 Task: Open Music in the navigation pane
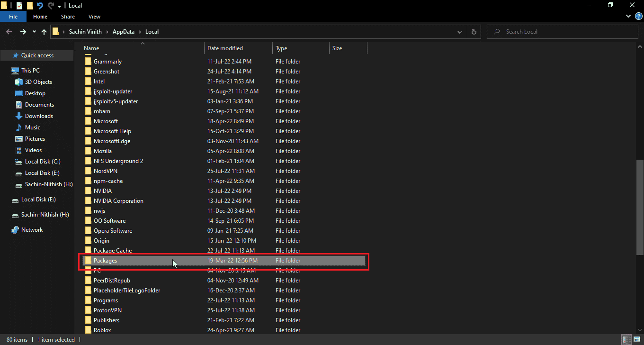(33, 127)
